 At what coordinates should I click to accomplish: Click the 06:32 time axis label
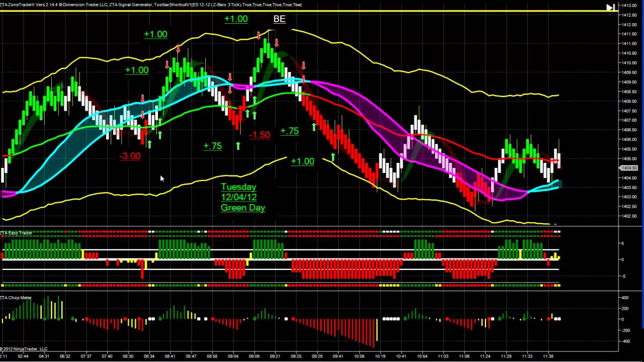[65, 356]
